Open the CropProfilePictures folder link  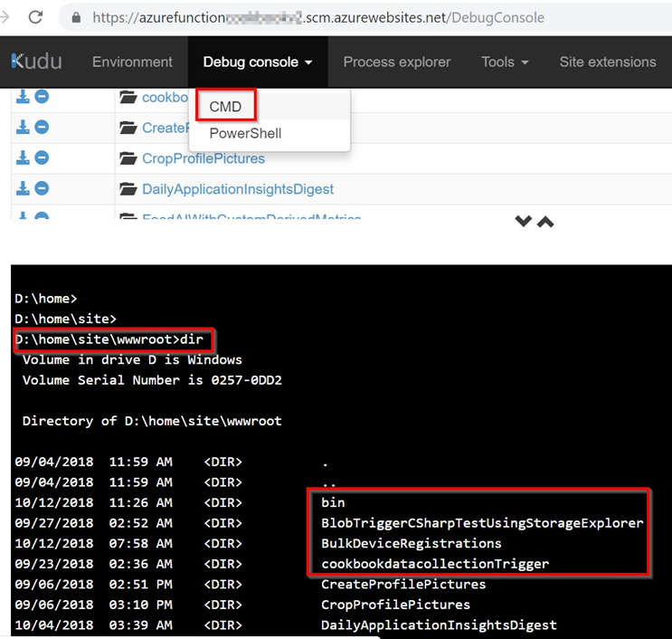pyautogui.click(x=203, y=158)
